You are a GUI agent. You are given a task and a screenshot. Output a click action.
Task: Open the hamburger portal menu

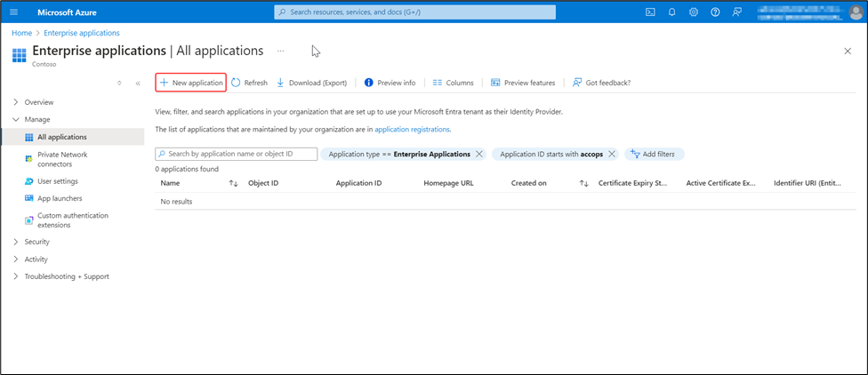point(13,12)
